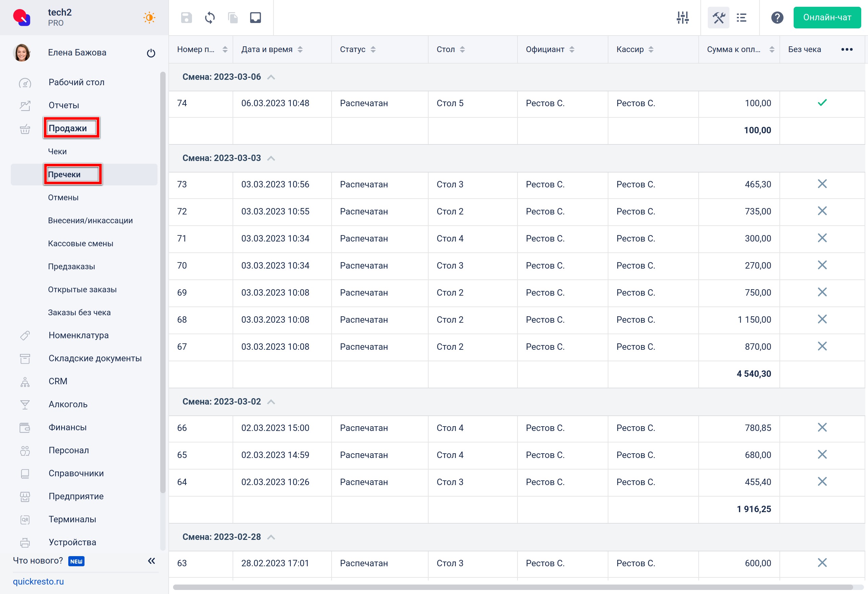Click the Справочники book icon

(x=25, y=474)
